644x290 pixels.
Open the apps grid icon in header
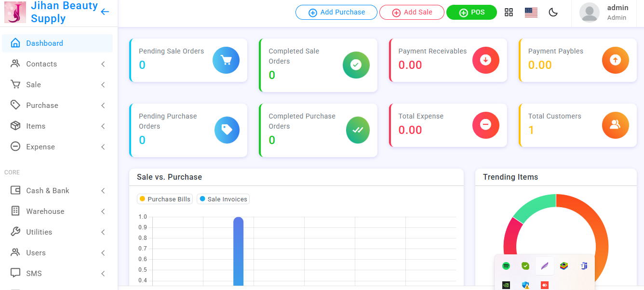pyautogui.click(x=509, y=13)
